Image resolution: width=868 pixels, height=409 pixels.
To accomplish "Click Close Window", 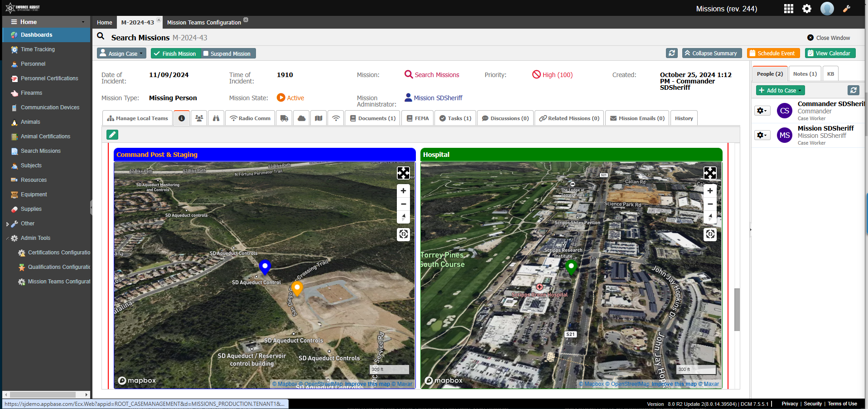I will [829, 38].
